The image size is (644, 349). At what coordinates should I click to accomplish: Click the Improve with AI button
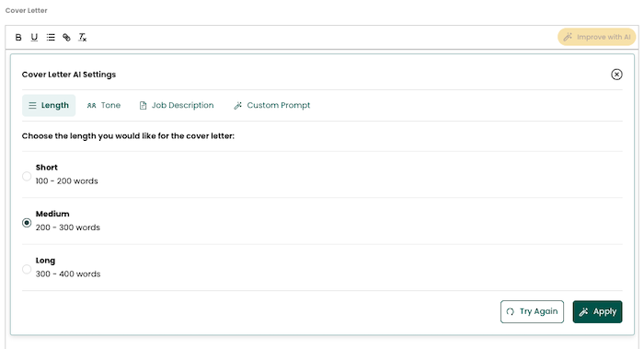tap(596, 37)
